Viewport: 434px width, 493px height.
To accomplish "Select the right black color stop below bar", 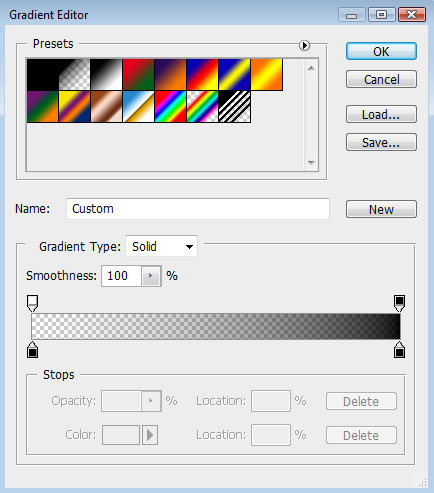I will tap(399, 350).
